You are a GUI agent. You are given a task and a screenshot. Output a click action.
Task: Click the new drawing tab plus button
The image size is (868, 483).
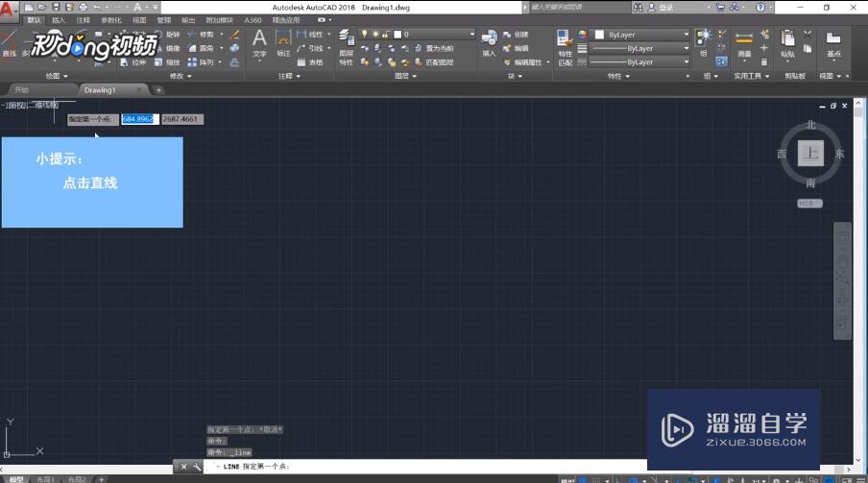(158, 89)
